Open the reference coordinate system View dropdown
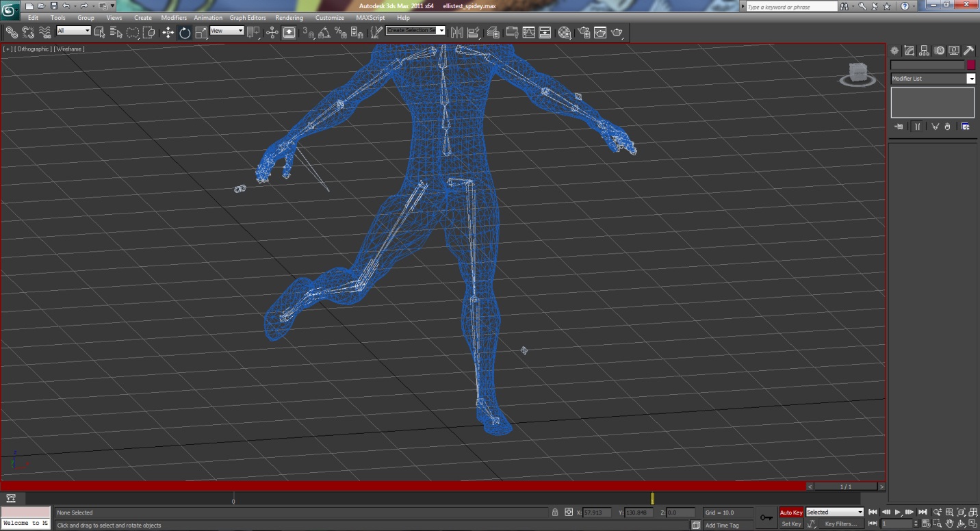Image resolution: width=980 pixels, height=531 pixels. [x=227, y=31]
